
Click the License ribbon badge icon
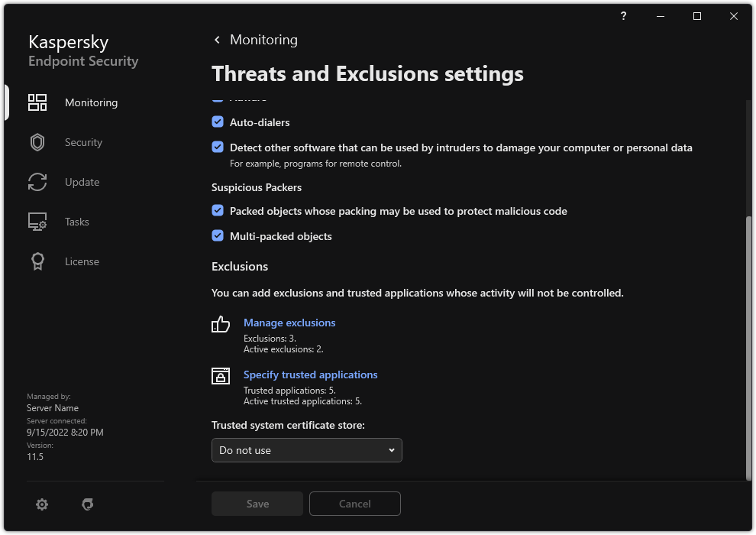(x=37, y=261)
